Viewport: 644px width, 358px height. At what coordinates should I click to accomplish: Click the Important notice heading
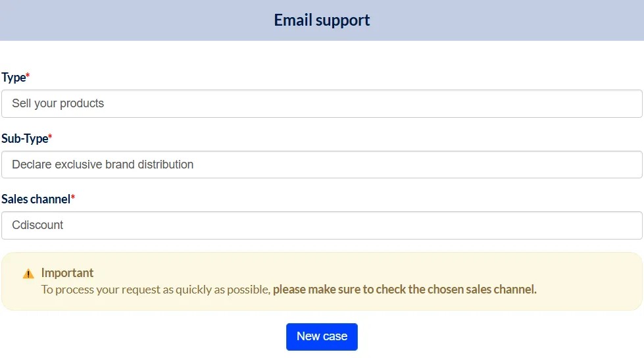point(67,273)
